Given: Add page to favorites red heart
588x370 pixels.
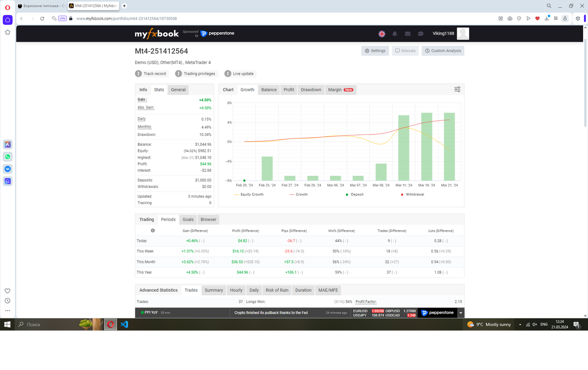Looking at the screenshot, I should point(537,19).
